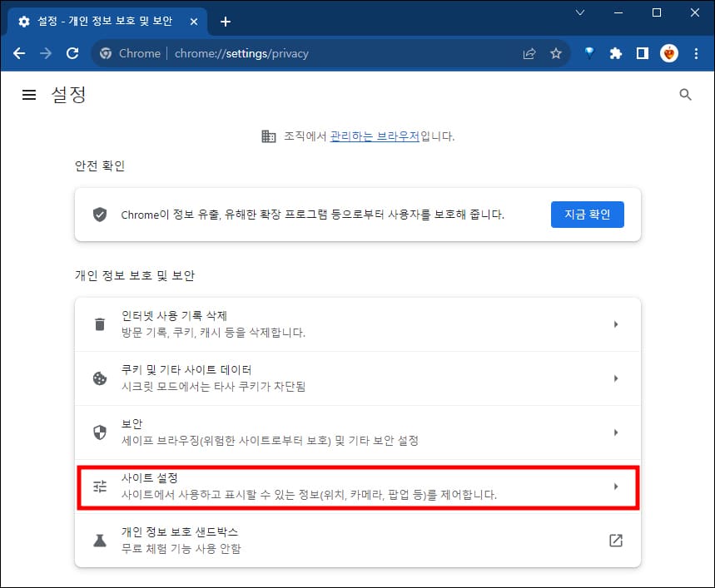Open the 설정 hamburger menu
This screenshot has width=715, height=588.
(28, 94)
